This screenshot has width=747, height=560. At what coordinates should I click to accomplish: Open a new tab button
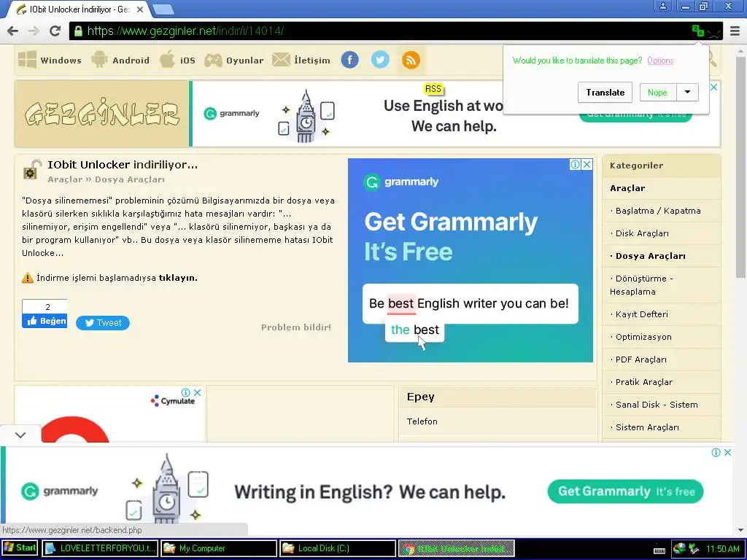tap(163, 9)
